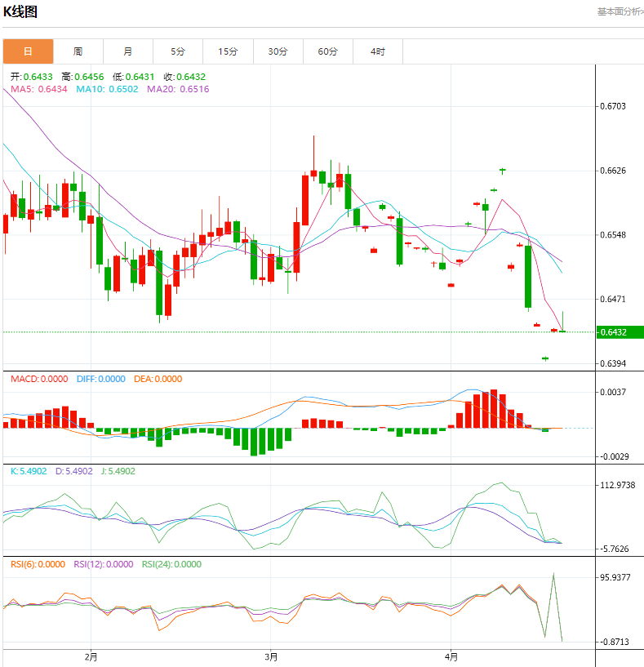The width and height of the screenshot is (644, 667).
Task: Click the green 0.6432 current price tag
Action: point(620,332)
